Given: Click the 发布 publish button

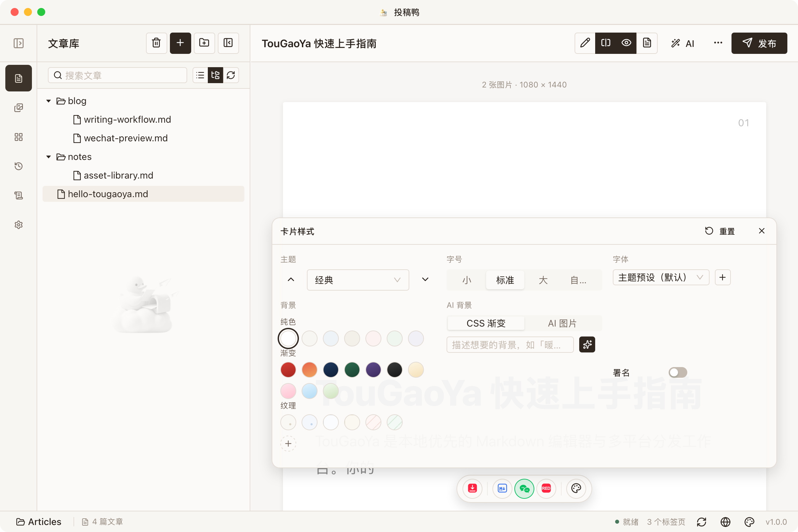Looking at the screenshot, I should point(759,43).
